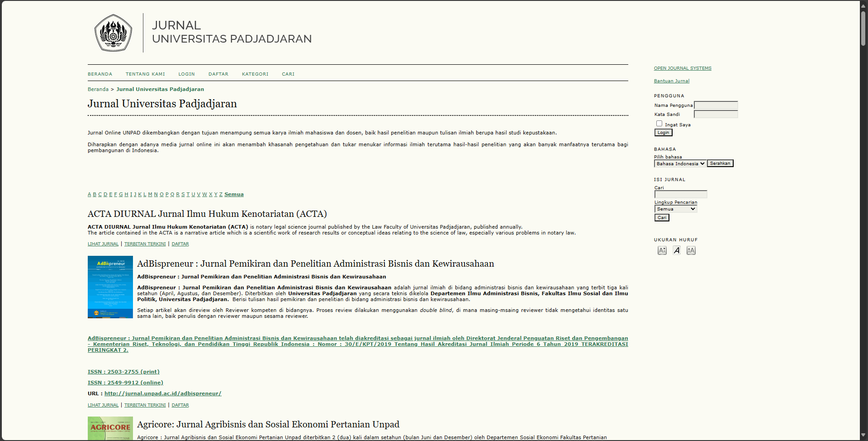Open the KATEGORI menu item
The height and width of the screenshot is (441, 868).
click(x=255, y=74)
